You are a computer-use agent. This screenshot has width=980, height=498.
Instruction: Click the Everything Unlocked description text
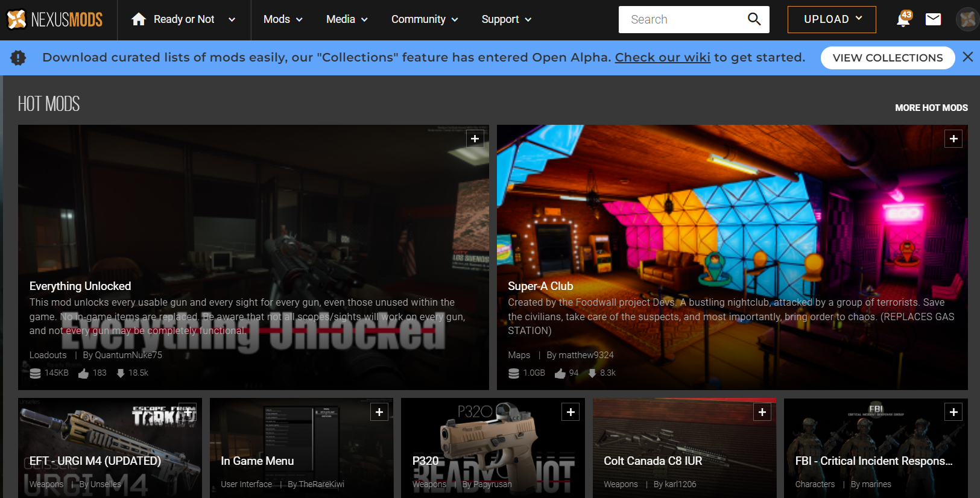[247, 317]
